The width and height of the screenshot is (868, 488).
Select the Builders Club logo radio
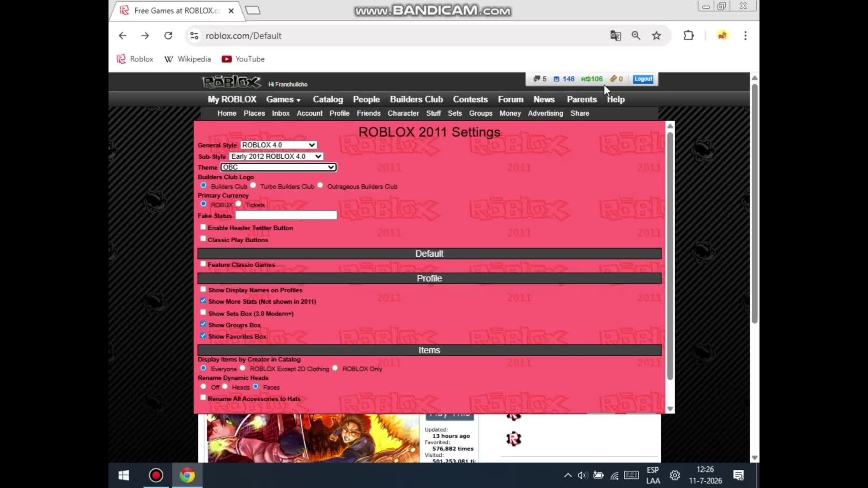coord(203,186)
